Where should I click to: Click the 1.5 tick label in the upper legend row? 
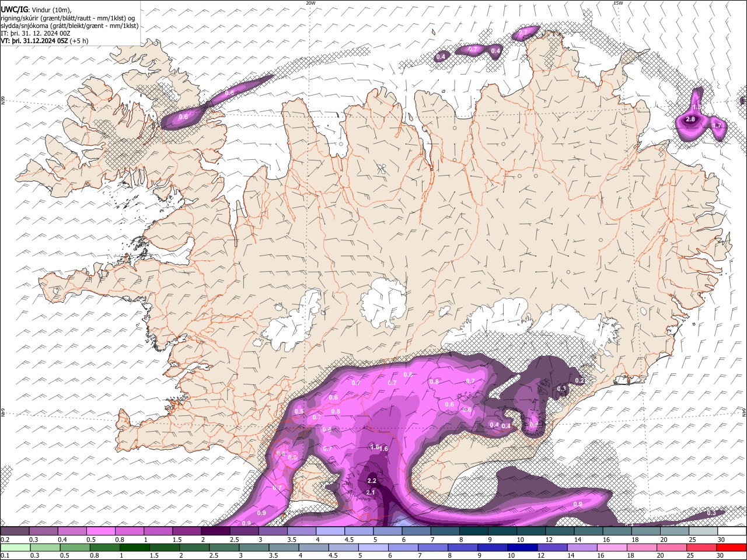[177, 540]
